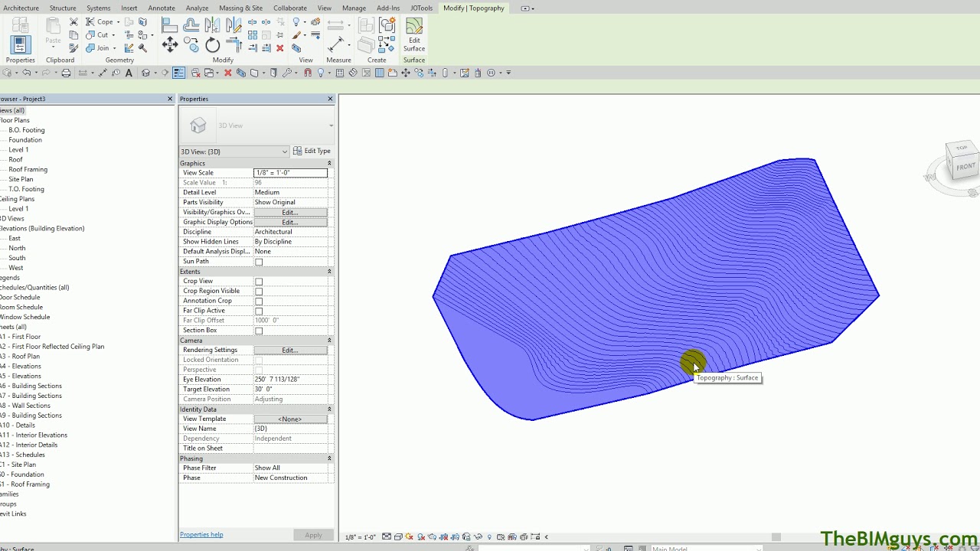The width and height of the screenshot is (980, 551).
Task: Click Edit for Rendering Settings
Action: [289, 350]
